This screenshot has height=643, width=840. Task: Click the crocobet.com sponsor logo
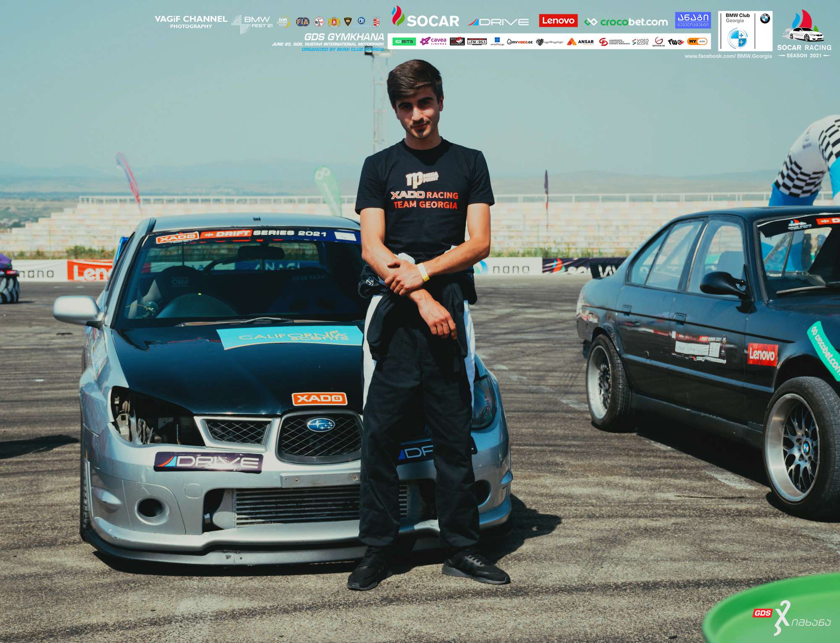coord(626,22)
